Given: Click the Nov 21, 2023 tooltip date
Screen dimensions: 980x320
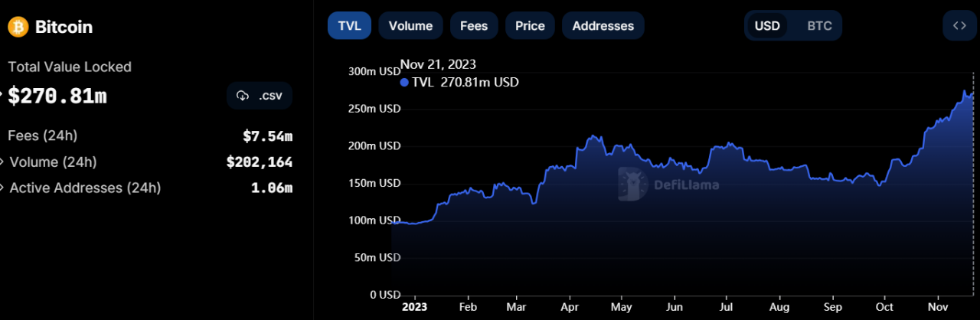Looking at the screenshot, I should (438, 64).
